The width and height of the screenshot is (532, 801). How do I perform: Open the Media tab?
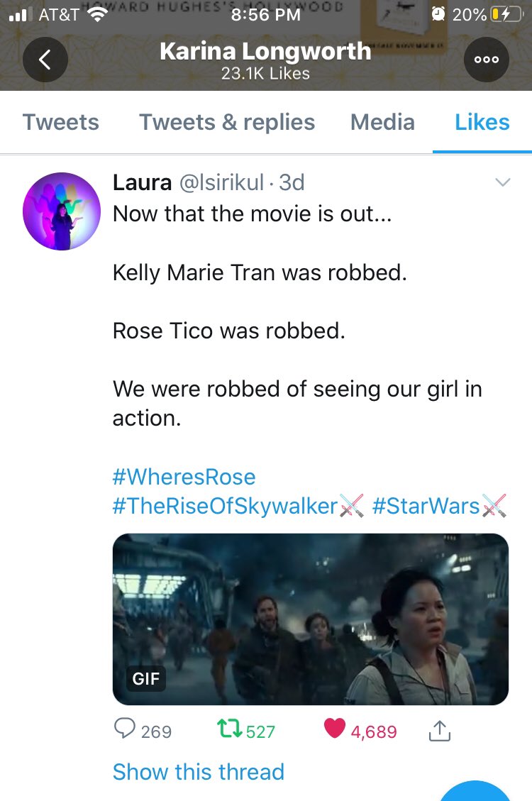[382, 122]
